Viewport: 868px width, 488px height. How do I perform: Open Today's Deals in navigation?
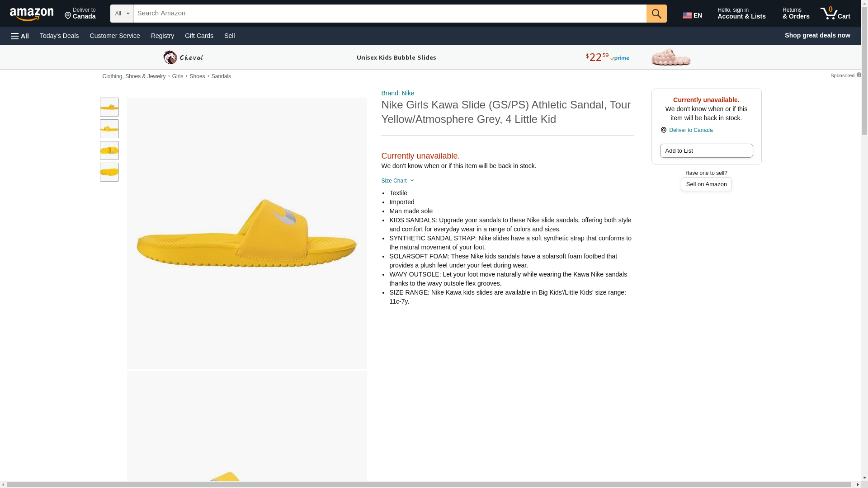tap(59, 36)
